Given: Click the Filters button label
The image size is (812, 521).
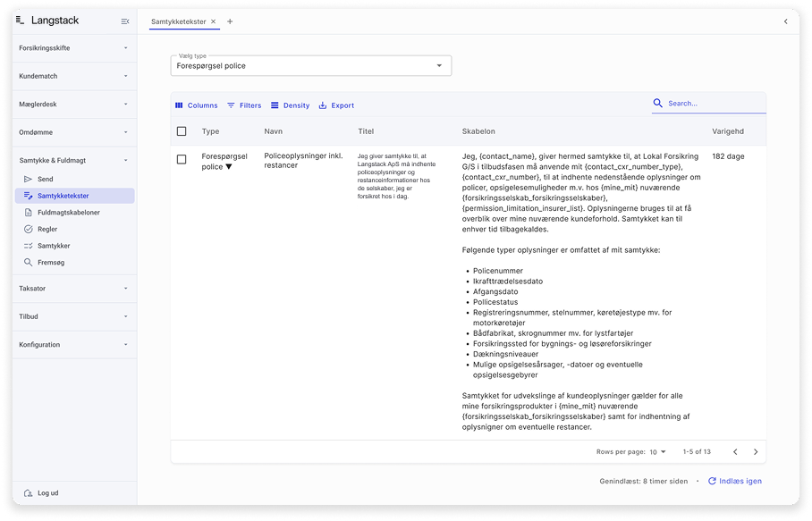Looking at the screenshot, I should [250, 105].
